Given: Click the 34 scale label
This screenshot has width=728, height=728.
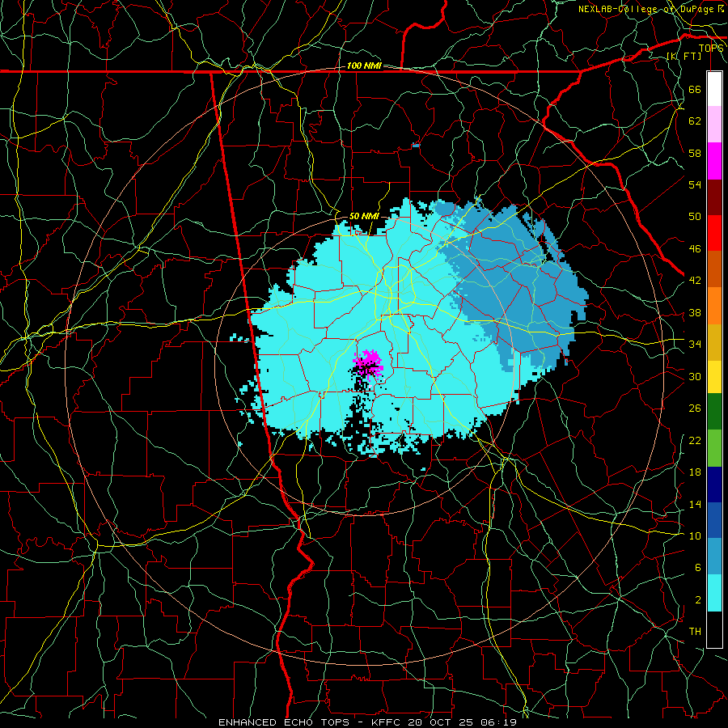Looking at the screenshot, I should (695, 345).
